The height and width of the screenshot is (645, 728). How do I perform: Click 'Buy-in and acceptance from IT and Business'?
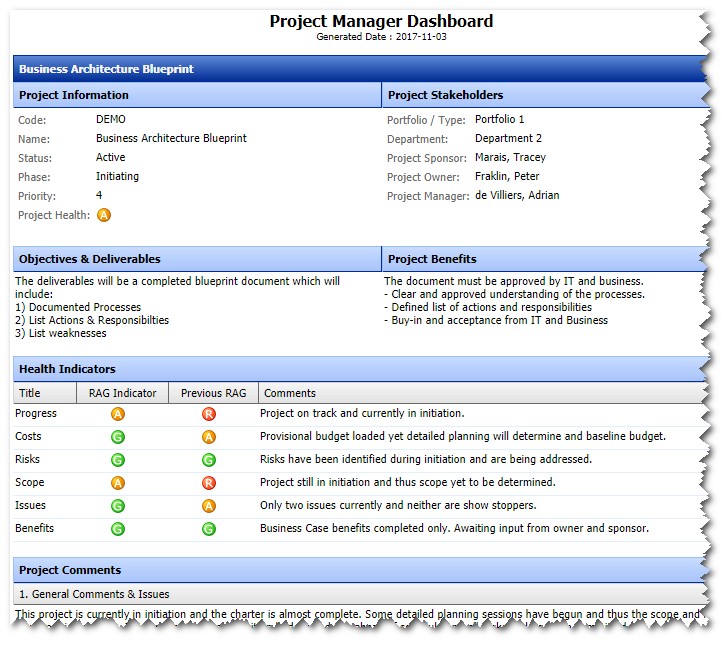(x=496, y=320)
